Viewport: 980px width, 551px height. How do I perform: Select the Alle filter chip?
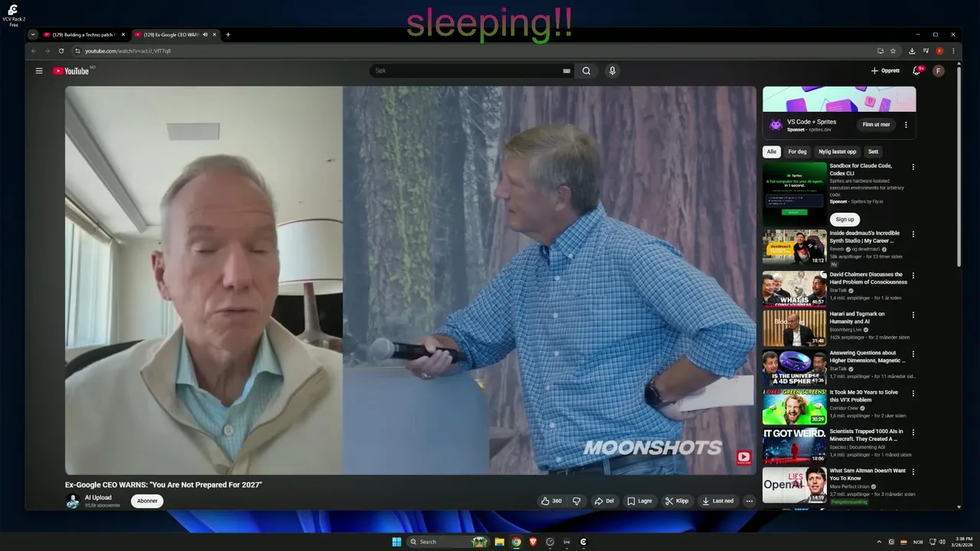772,152
